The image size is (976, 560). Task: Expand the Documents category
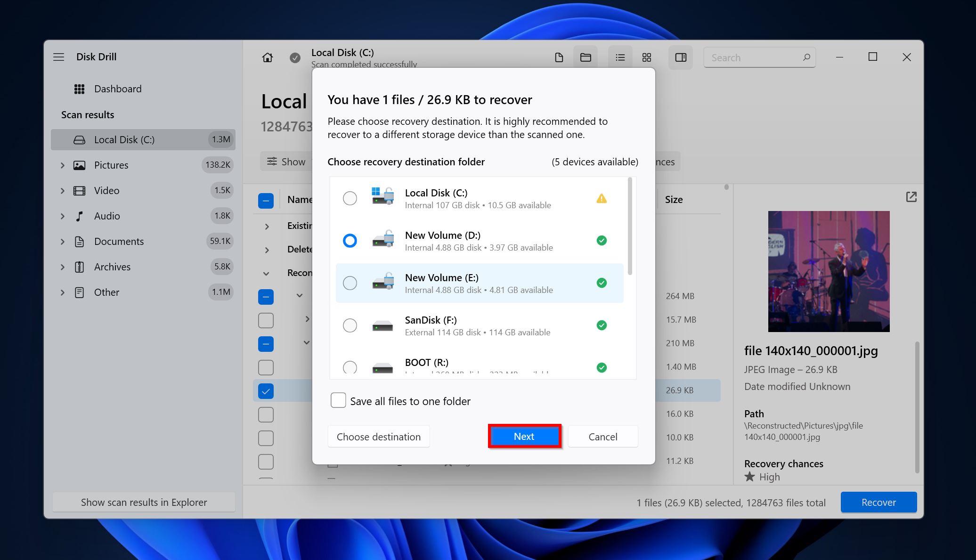[x=62, y=242]
